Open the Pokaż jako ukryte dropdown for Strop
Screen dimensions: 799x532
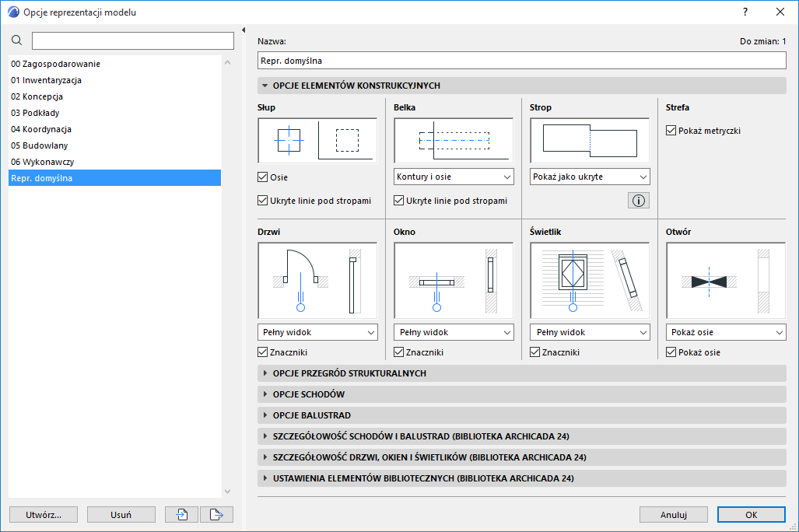589,177
